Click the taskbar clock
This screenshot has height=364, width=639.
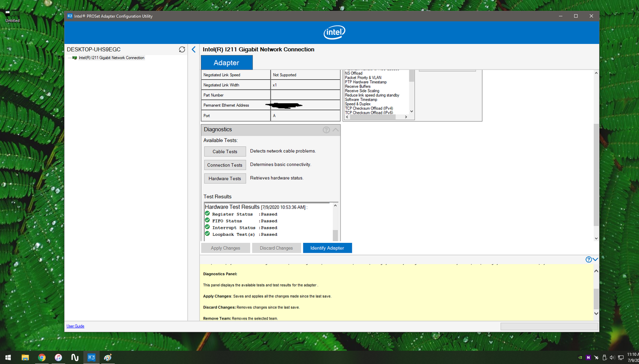pyautogui.click(x=633, y=358)
